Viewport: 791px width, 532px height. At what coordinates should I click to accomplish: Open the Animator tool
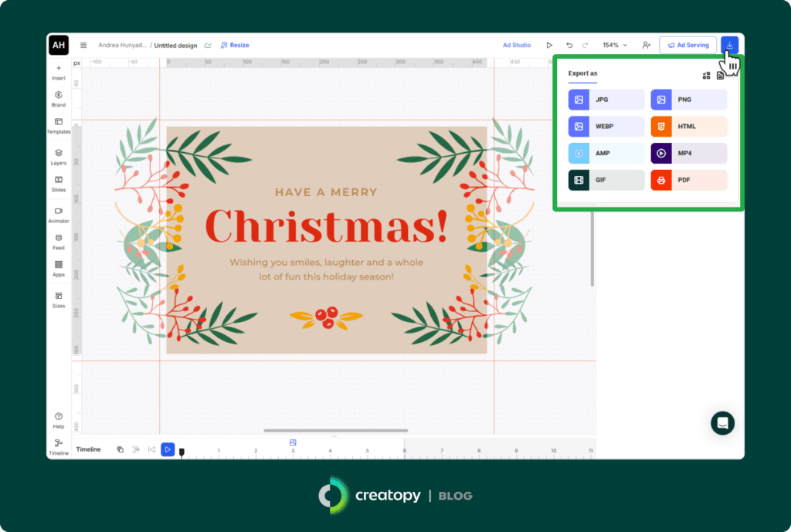click(x=59, y=215)
